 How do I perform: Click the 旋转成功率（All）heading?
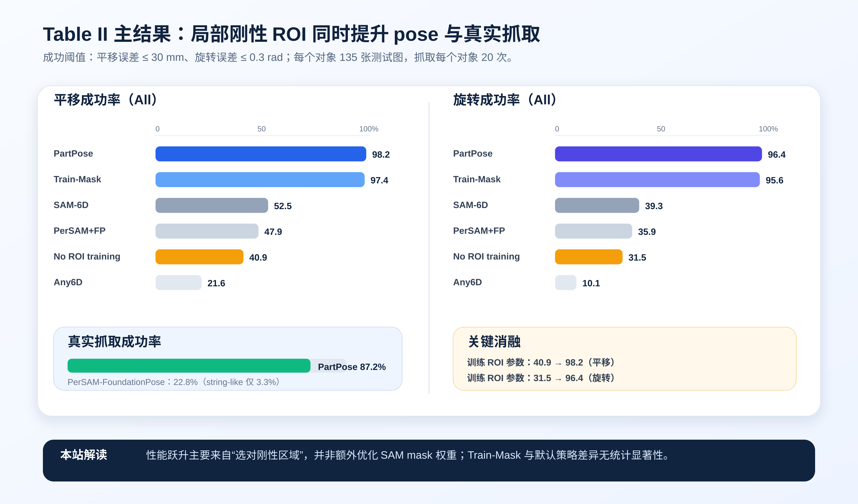click(506, 100)
